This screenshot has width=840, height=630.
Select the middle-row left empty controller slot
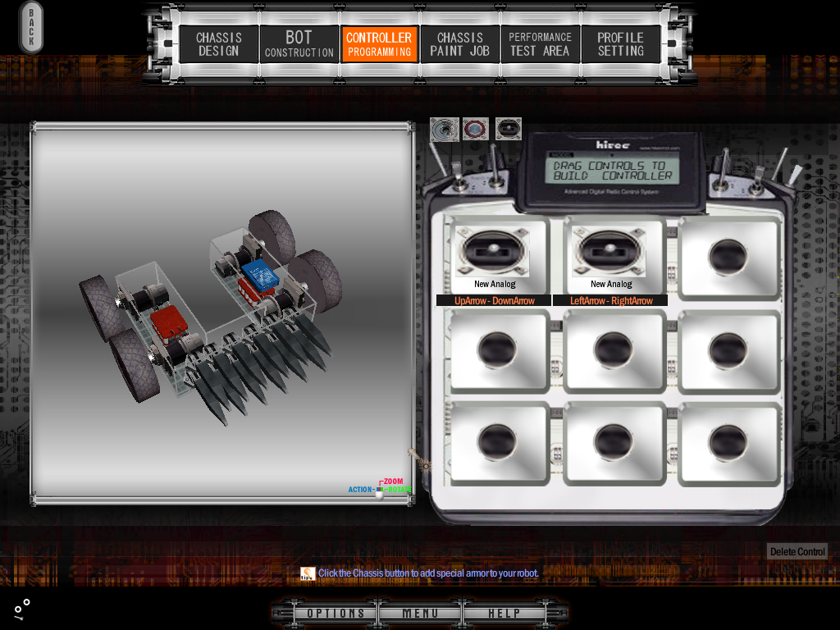click(498, 349)
